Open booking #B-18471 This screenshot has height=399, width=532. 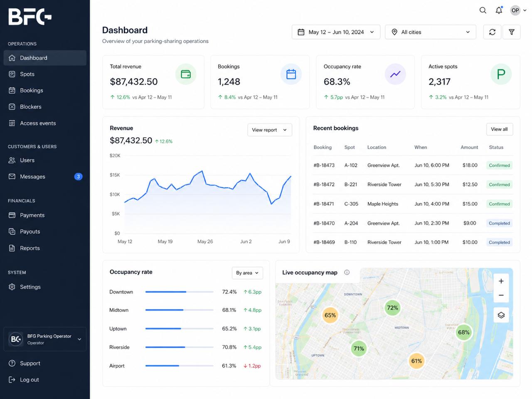(324, 204)
